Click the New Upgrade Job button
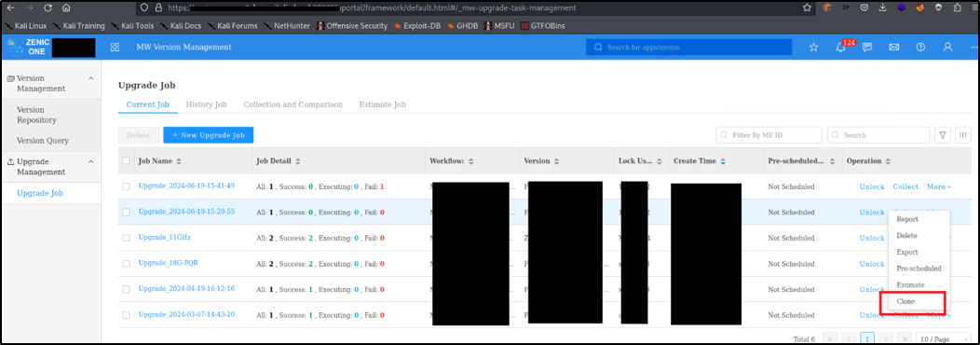Viewport: 980px width, 345px height. (x=208, y=134)
